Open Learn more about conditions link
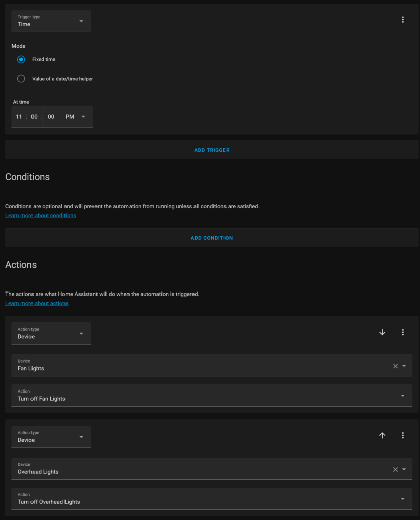The width and height of the screenshot is (420, 520). pos(41,215)
